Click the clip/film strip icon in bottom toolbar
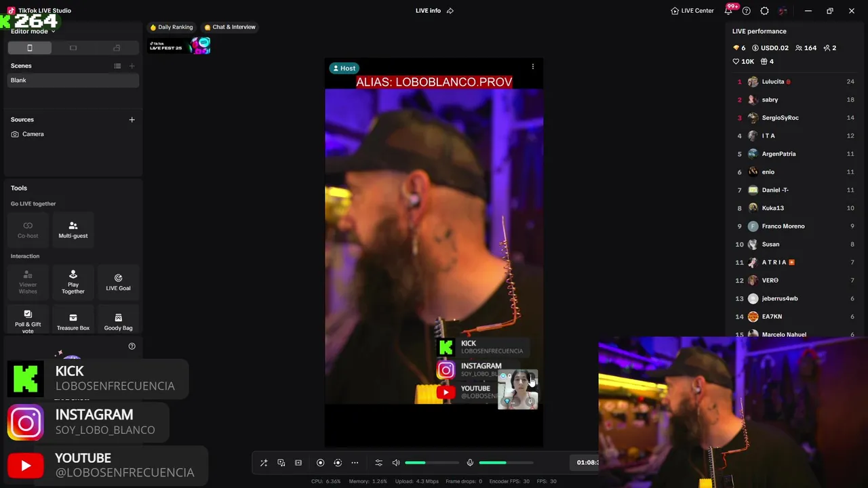868x488 pixels. [298, 463]
